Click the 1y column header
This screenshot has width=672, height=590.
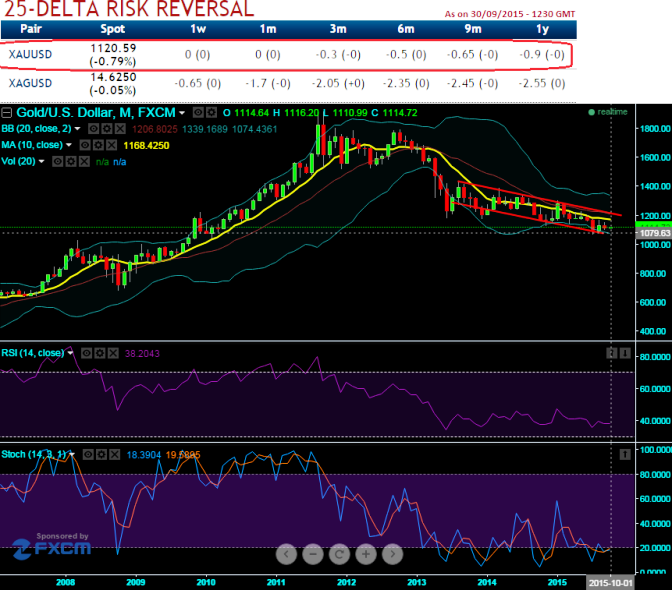543,29
